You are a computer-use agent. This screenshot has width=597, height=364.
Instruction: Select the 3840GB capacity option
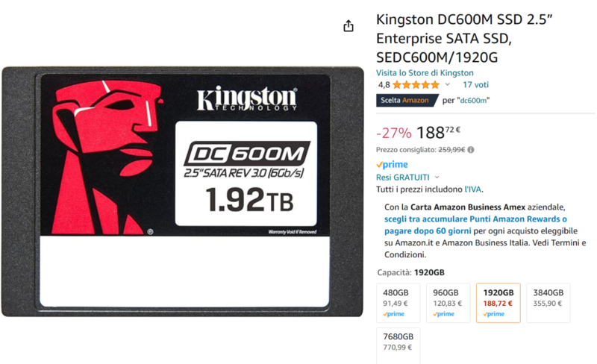click(x=548, y=303)
